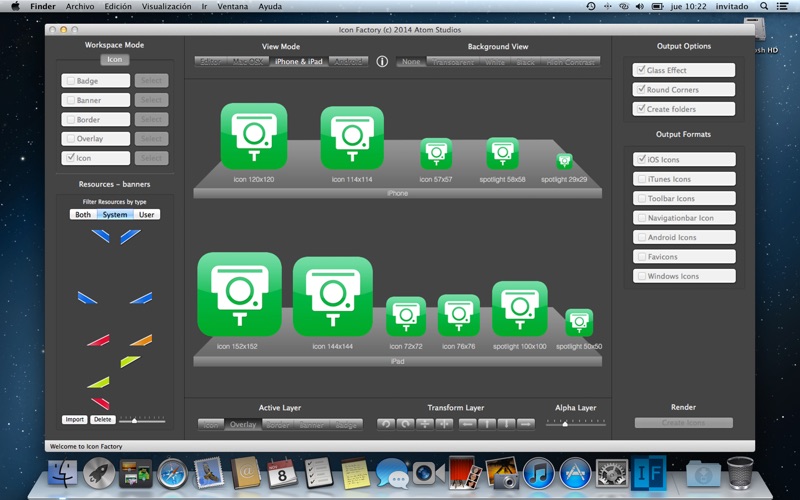Select the orange banner resource
The image size is (800, 500).
[x=141, y=340]
